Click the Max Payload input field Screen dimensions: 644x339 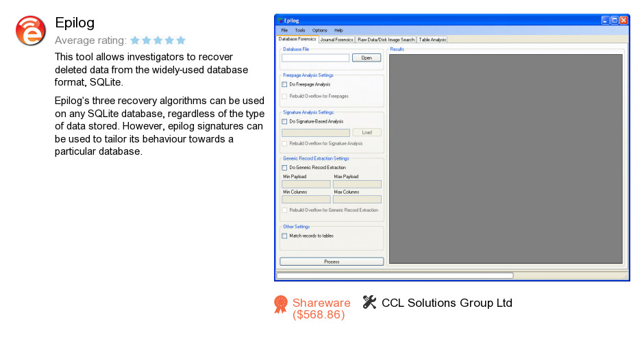[x=357, y=184]
